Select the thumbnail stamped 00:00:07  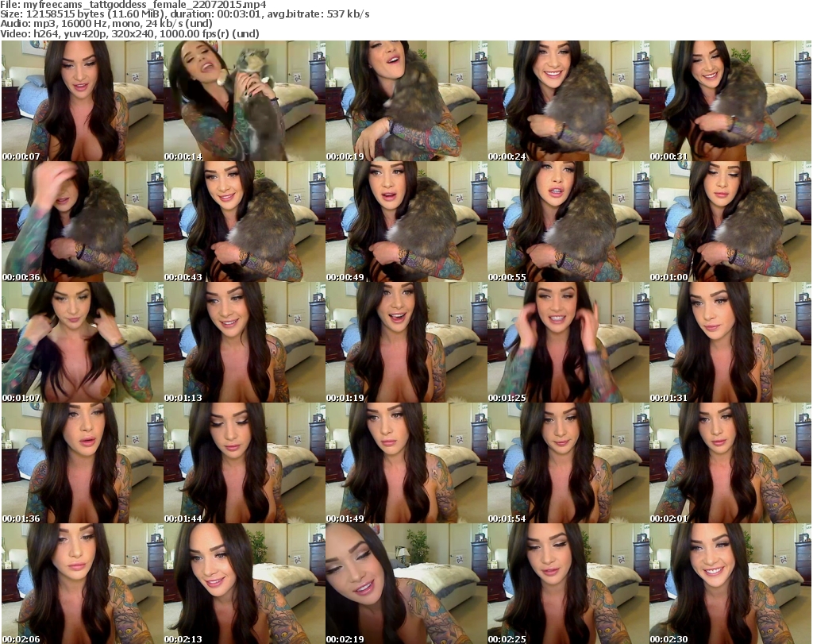tap(82, 101)
